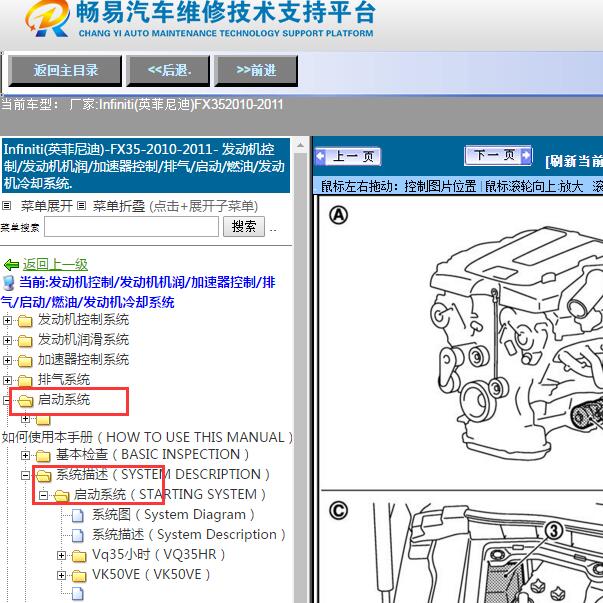Click the 基本检查 folder icon
Image resolution: width=603 pixels, height=603 pixels.
[43, 456]
